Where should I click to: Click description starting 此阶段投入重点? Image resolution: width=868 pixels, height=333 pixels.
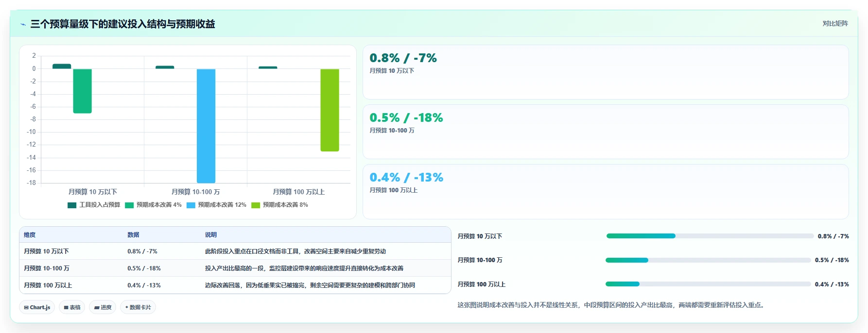(x=295, y=251)
